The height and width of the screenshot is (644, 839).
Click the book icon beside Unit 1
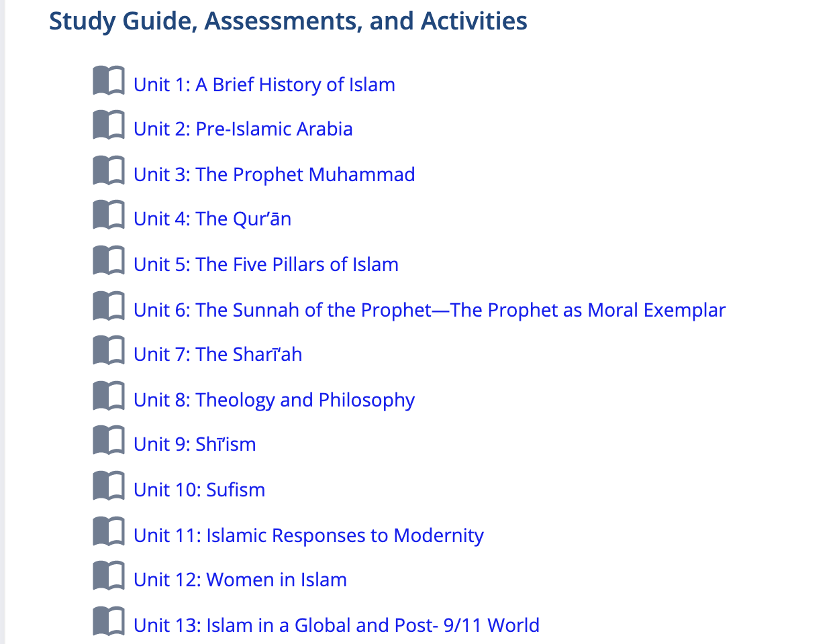(x=108, y=80)
